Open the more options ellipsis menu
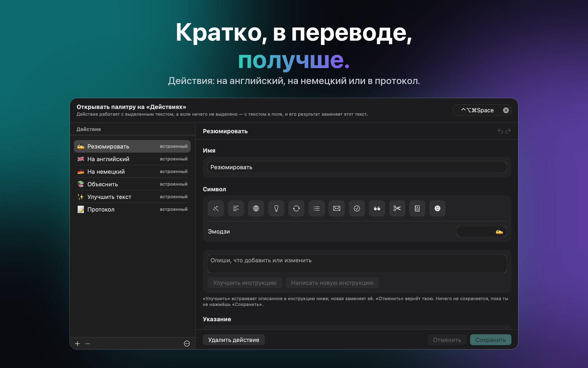Viewport: 588px width, 368px height. (x=187, y=344)
